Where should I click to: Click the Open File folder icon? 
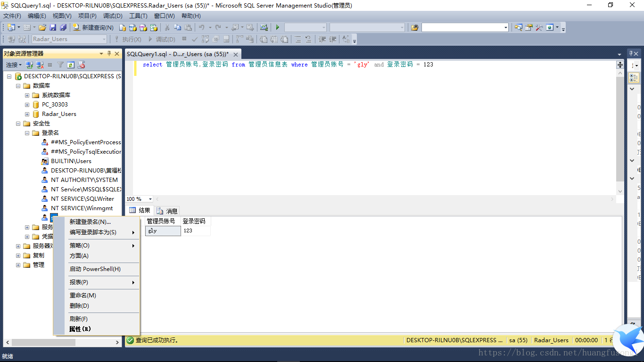coord(42,27)
